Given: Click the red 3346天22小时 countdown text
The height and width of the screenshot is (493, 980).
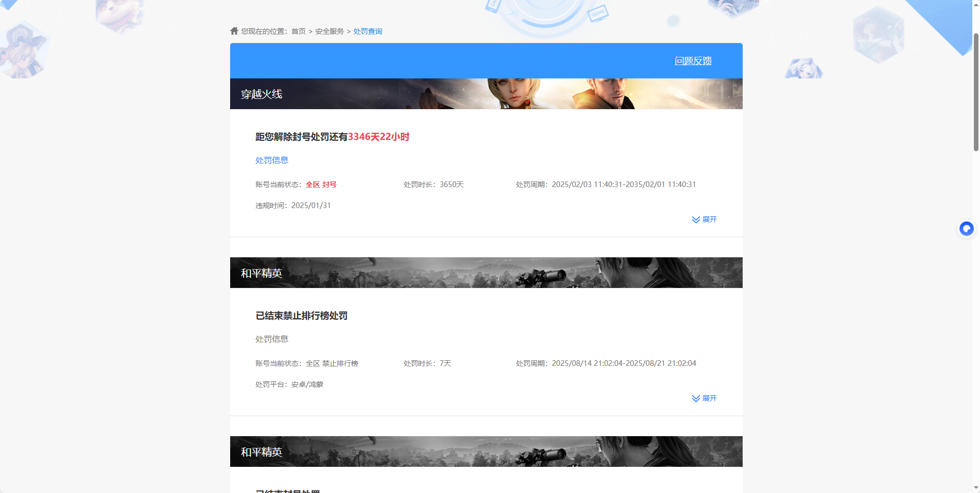Looking at the screenshot, I should point(378,137).
